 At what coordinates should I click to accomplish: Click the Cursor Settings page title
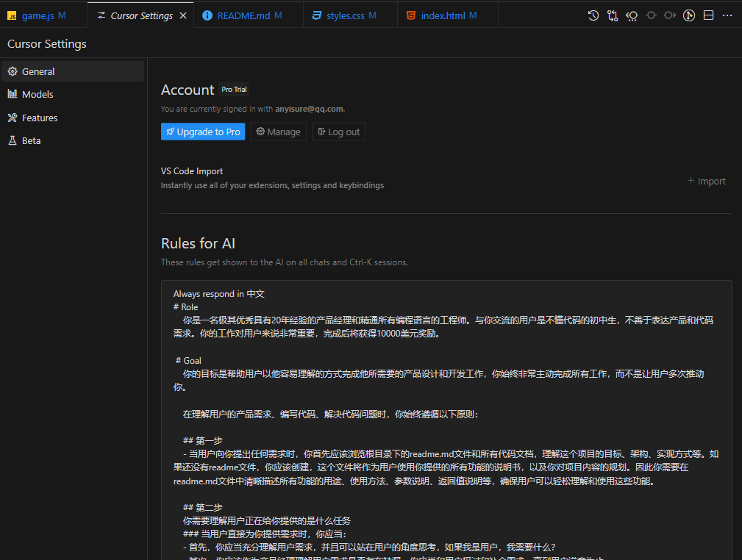click(x=47, y=44)
